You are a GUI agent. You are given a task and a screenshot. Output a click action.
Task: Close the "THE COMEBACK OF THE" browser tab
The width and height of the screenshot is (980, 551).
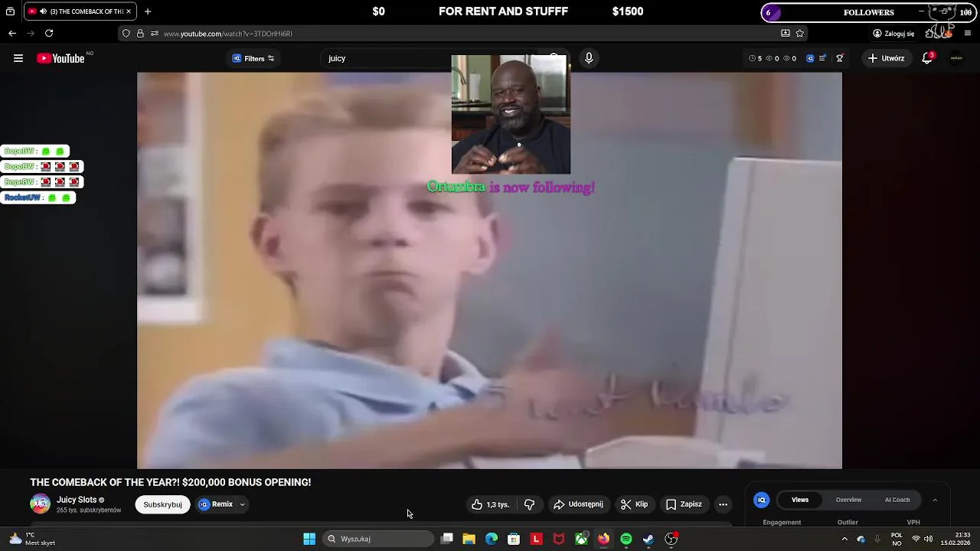(129, 11)
